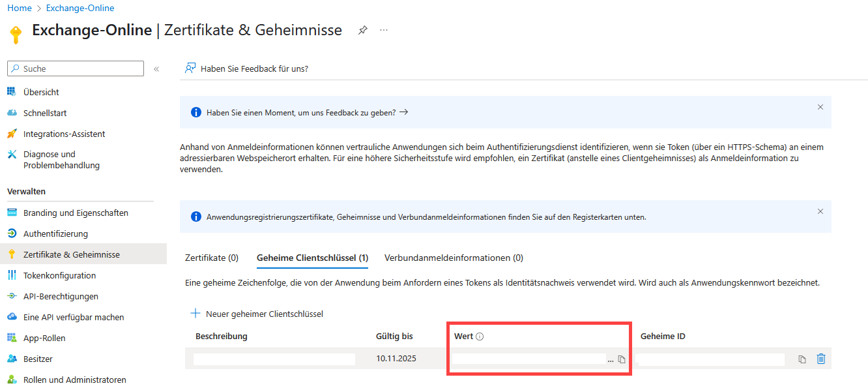The width and height of the screenshot is (868, 390).
Task: Open Besitzer in the sidebar
Action: pos(38,359)
